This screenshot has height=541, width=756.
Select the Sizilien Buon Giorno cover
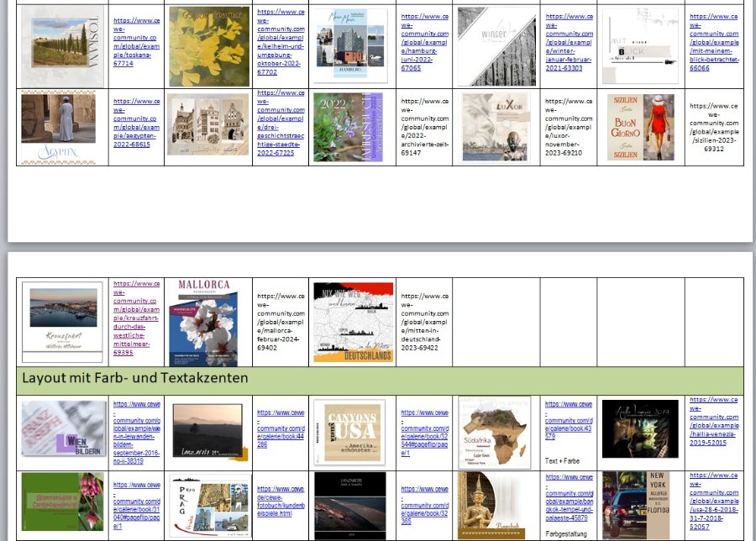pos(641,128)
